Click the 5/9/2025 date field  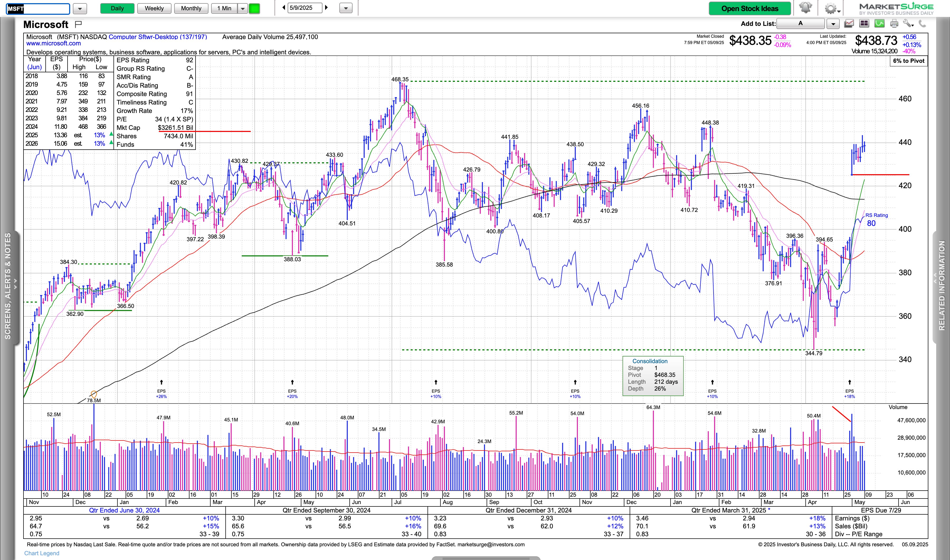pyautogui.click(x=305, y=8)
